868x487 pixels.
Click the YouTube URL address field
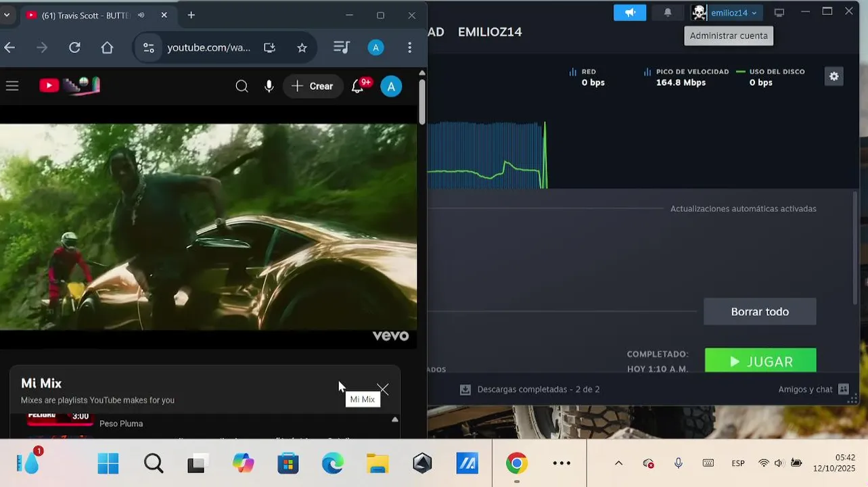208,47
